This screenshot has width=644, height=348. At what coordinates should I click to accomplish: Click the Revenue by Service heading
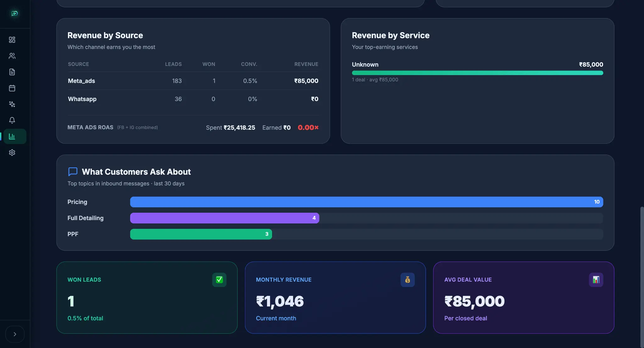pos(391,35)
